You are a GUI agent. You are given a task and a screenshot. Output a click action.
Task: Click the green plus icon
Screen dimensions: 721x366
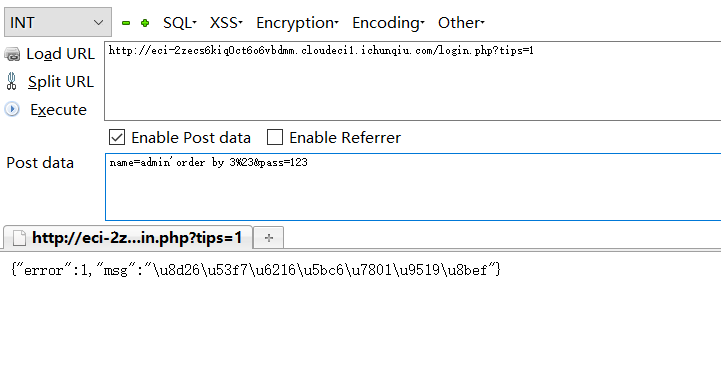point(145,23)
